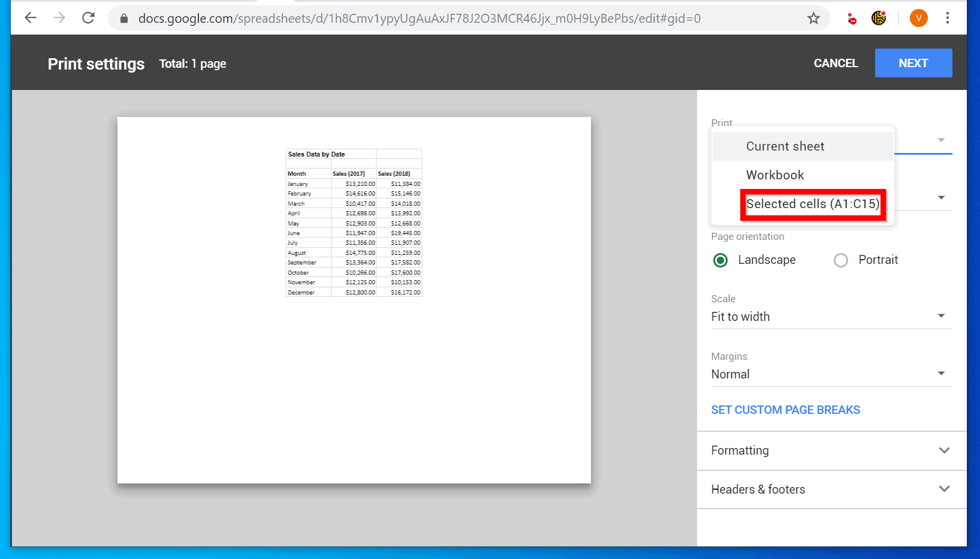980x559 pixels.
Task: Click the yellow round extension icon
Action: tap(879, 19)
